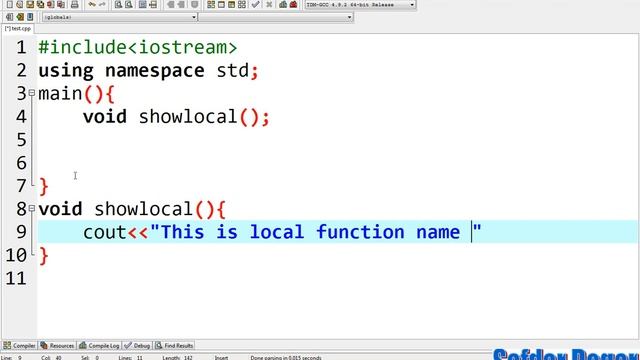Click on 'main(){' code on line 3
This screenshot has width=640, height=360.
(76, 94)
